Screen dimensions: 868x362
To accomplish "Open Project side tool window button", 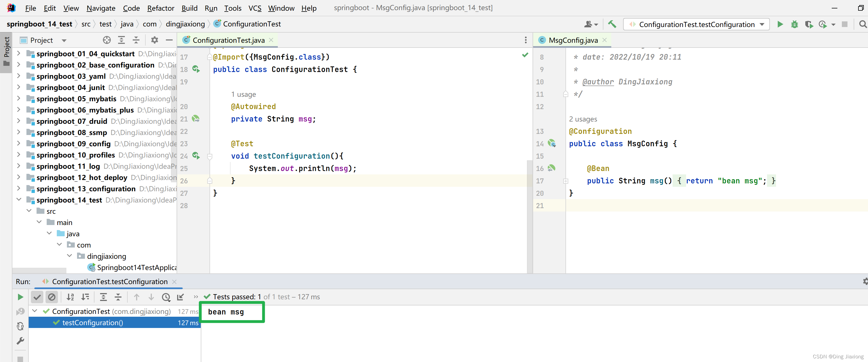I will pos(6,52).
